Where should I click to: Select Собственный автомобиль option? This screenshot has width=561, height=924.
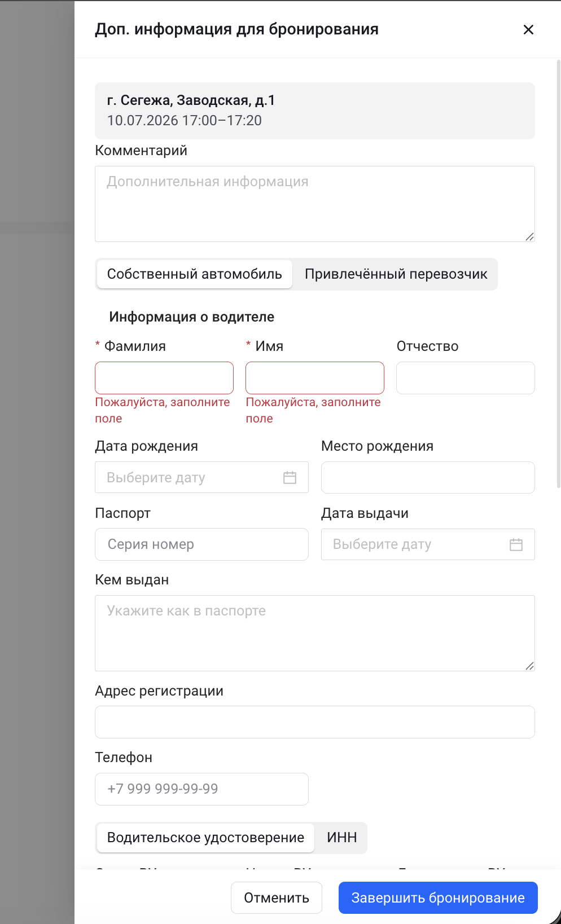[x=194, y=274]
